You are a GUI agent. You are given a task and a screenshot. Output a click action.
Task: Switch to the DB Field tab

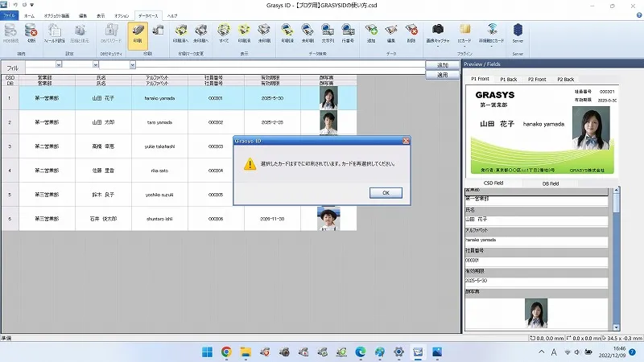(551, 183)
